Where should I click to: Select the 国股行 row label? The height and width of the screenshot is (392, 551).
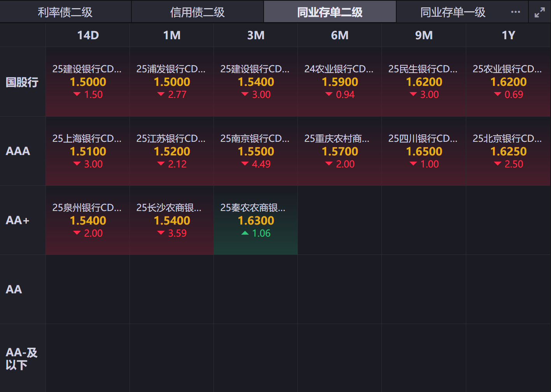(x=22, y=82)
